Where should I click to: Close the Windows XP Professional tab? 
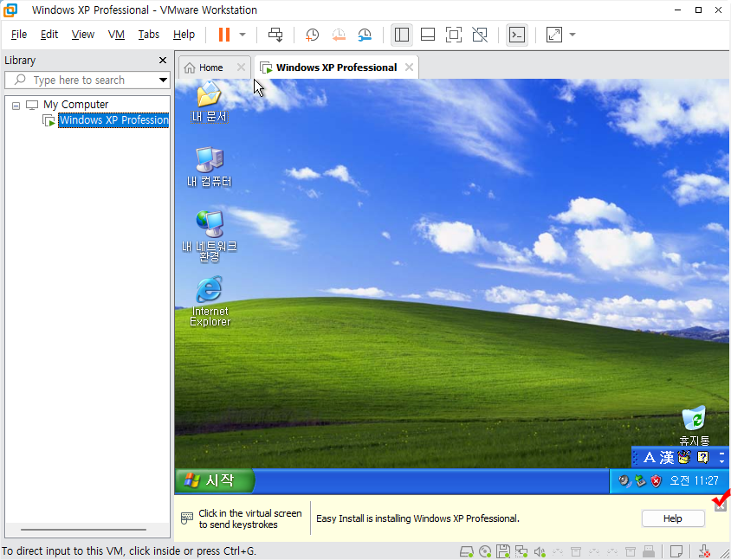409,68
